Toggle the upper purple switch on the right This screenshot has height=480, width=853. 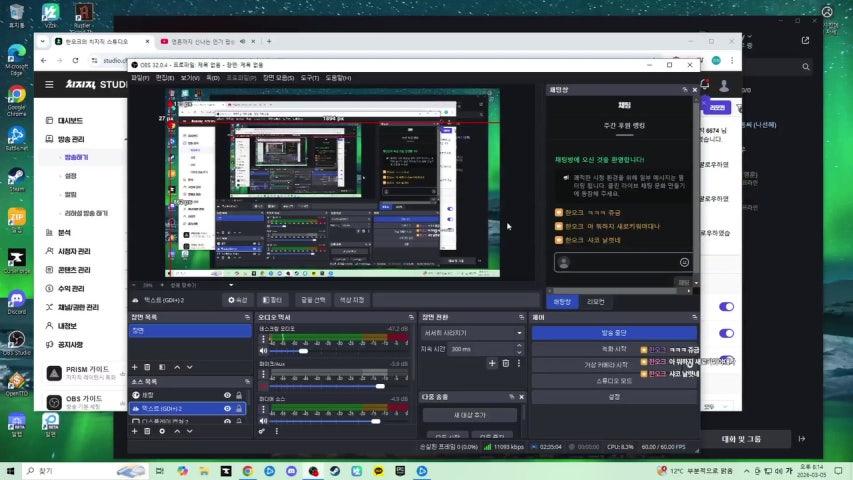tap(726, 307)
